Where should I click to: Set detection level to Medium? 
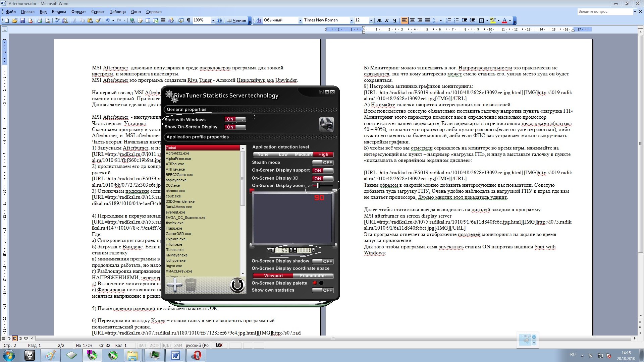pyautogui.click(x=303, y=155)
